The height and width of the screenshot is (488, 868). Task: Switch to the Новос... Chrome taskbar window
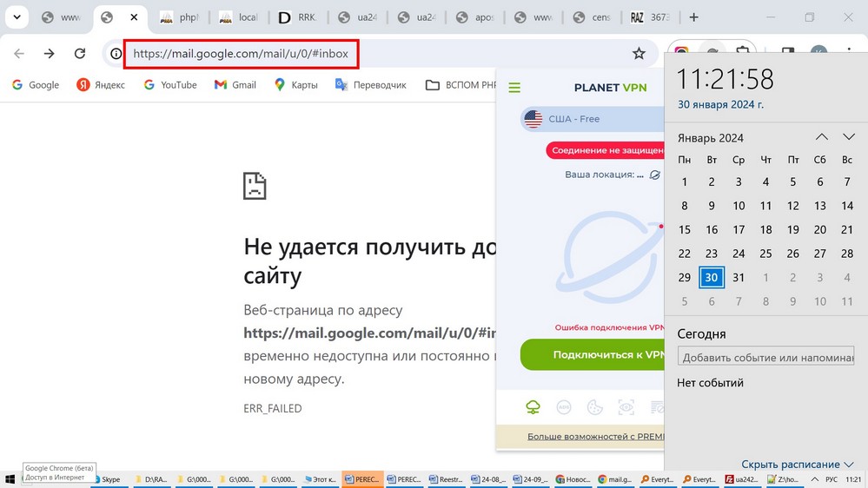pos(573,479)
